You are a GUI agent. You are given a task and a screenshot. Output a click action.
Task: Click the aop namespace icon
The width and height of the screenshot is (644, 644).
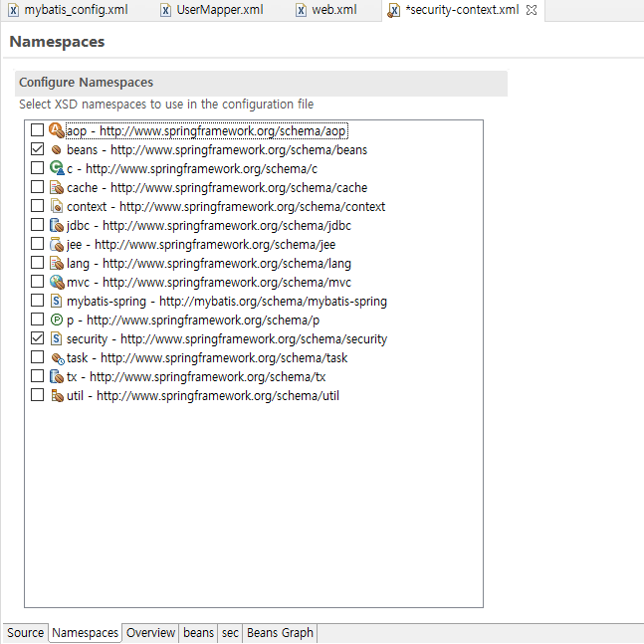tap(57, 130)
